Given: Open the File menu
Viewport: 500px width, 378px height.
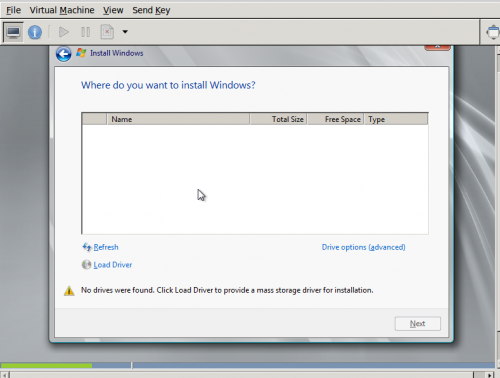Looking at the screenshot, I should 13,10.
